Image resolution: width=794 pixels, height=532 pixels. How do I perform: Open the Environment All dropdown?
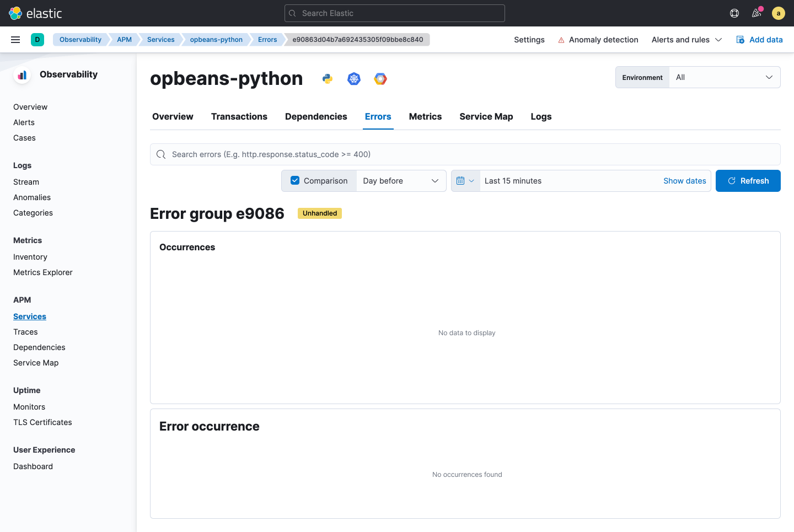(725, 77)
